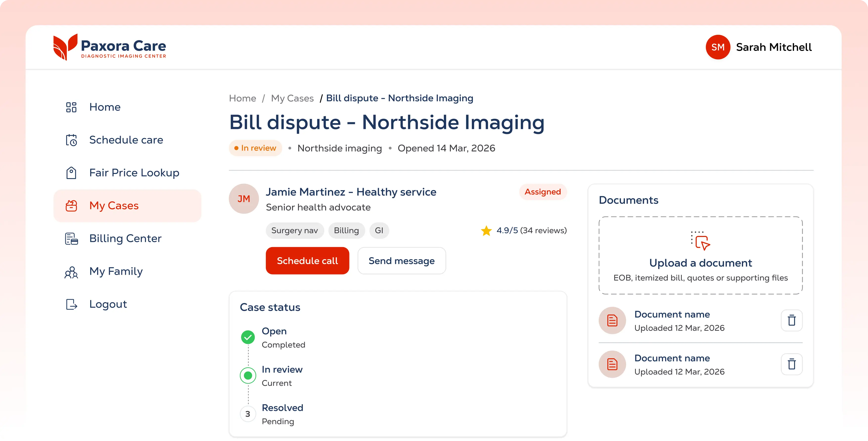Image resolution: width=868 pixels, height=441 pixels.
Task: Click the Paxora Care leaf logo
Action: [65, 47]
